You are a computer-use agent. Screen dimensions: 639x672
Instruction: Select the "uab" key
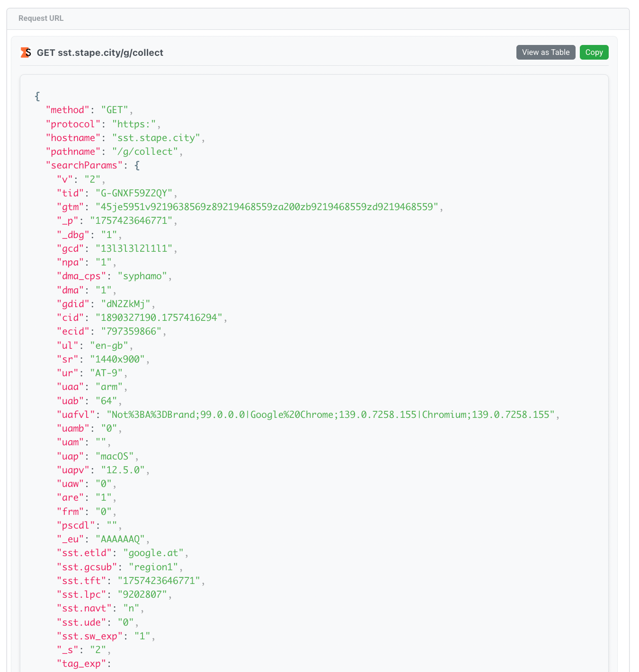[x=71, y=401]
